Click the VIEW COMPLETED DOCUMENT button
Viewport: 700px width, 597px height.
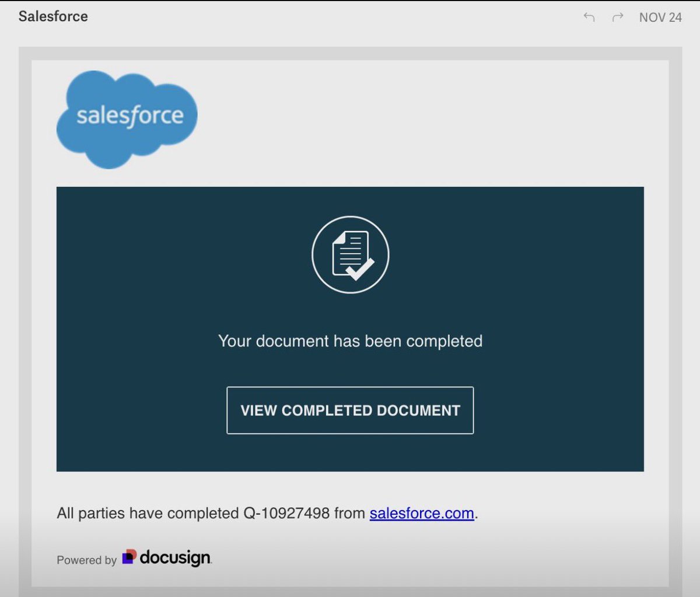pos(350,410)
